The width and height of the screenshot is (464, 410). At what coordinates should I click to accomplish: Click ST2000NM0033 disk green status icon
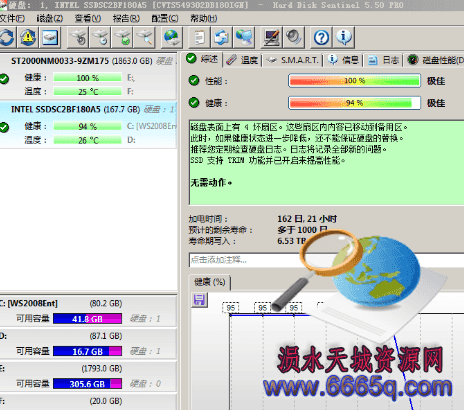(x=4, y=79)
